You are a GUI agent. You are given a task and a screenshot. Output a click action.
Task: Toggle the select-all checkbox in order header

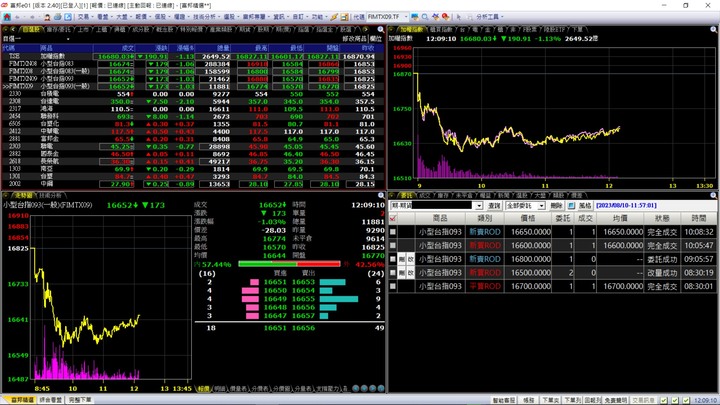pos(393,219)
